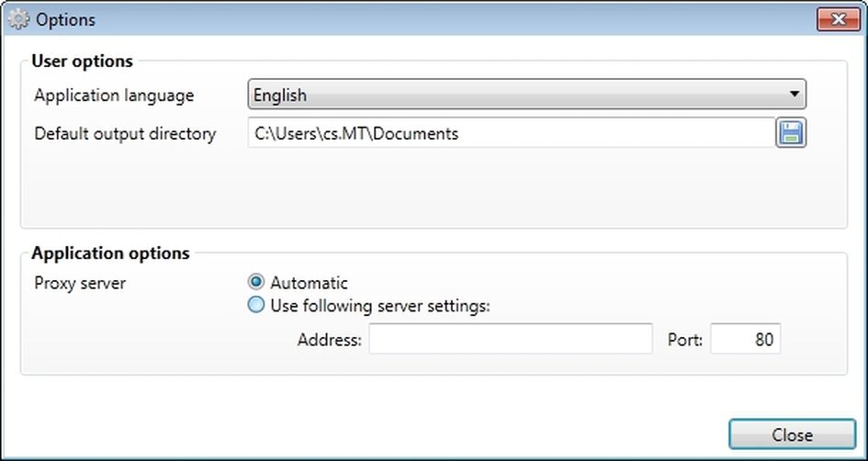Click the floppy disk browse icon
The height and width of the screenshot is (461, 868).
point(790,133)
